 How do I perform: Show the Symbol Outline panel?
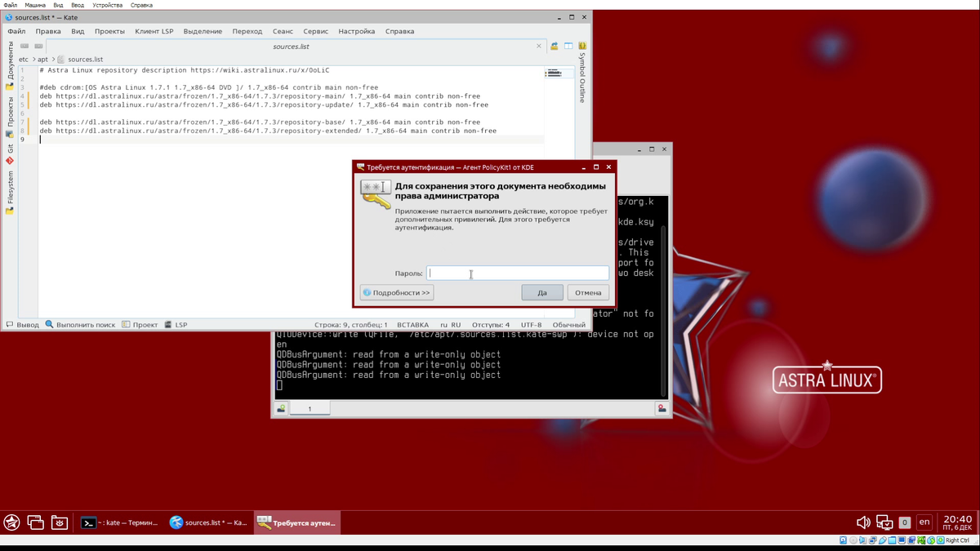[x=582, y=73]
